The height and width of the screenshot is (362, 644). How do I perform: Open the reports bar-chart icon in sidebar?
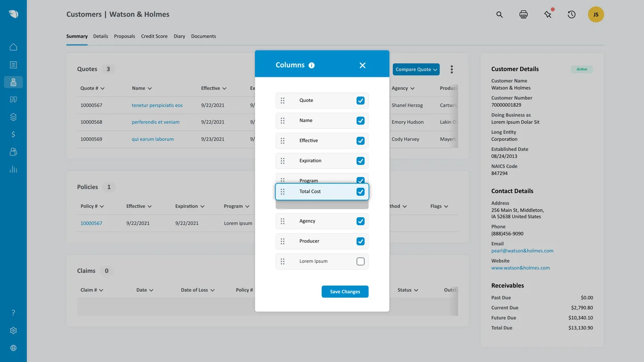tap(13, 169)
